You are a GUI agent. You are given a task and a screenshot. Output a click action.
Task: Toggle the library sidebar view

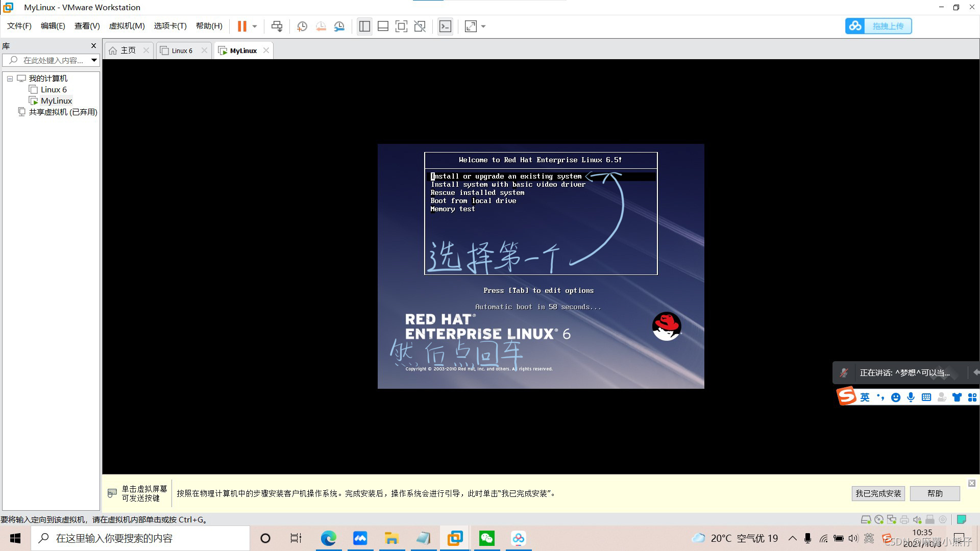pos(364,26)
